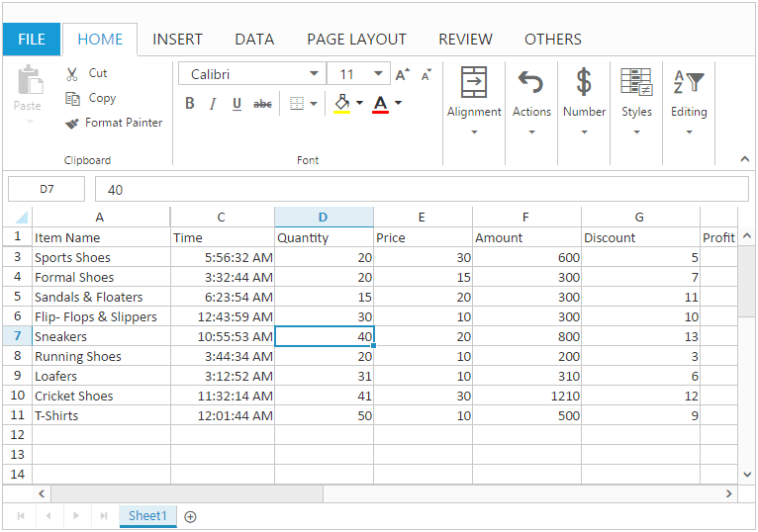Toggle bold formatting

pos(190,104)
